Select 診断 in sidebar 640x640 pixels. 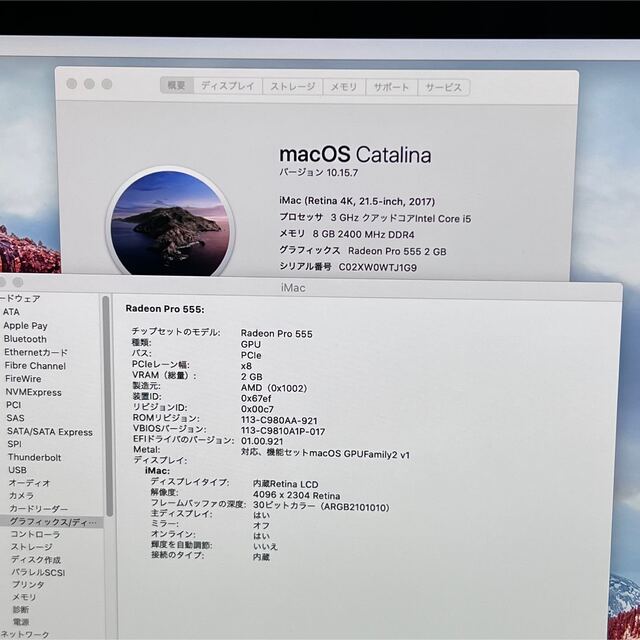(x=21, y=609)
